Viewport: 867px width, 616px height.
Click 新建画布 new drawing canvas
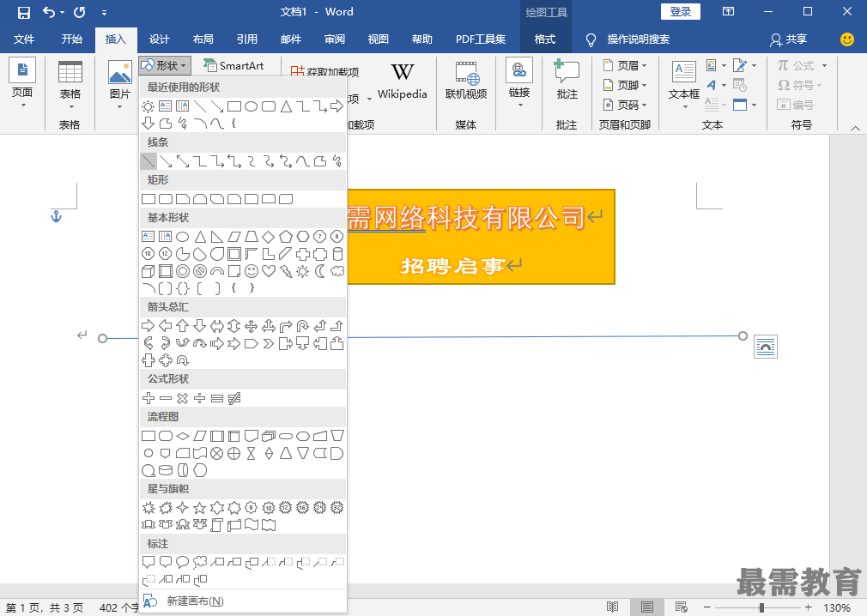coord(243,601)
